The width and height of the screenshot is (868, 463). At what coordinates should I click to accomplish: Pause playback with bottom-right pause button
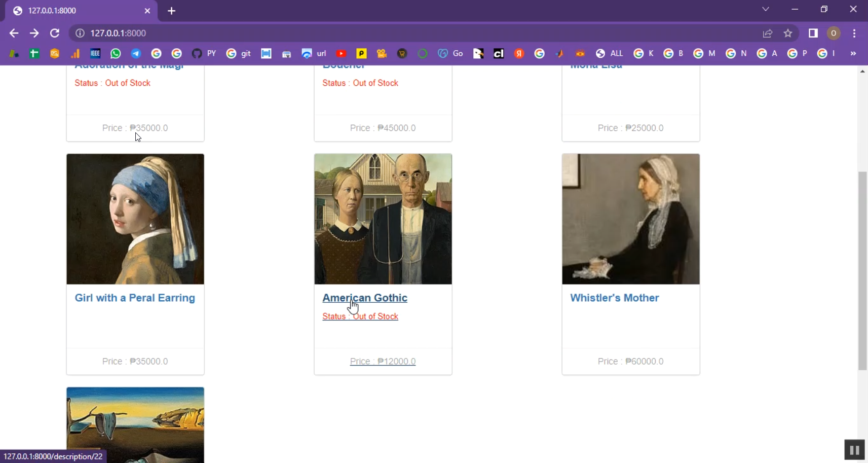coord(854,450)
